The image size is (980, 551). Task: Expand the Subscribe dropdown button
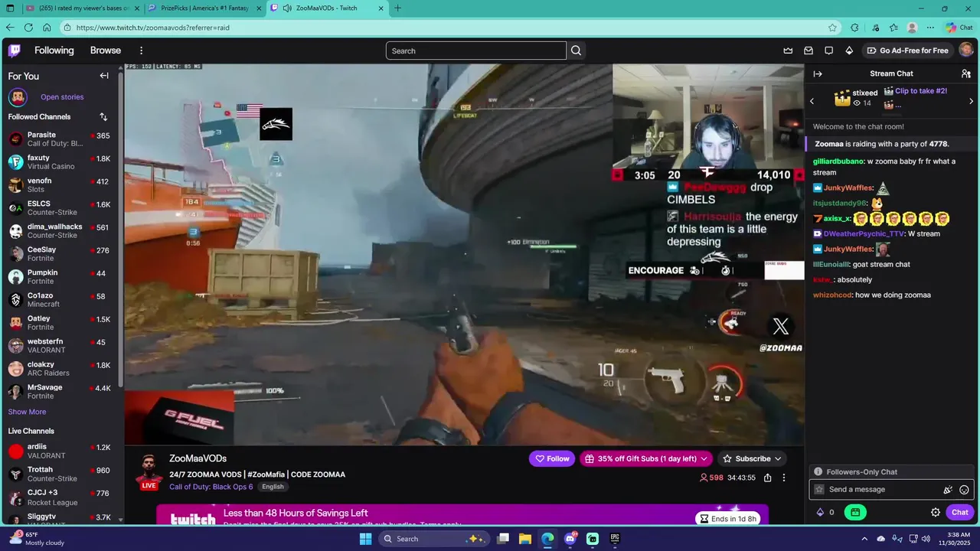[x=753, y=458]
